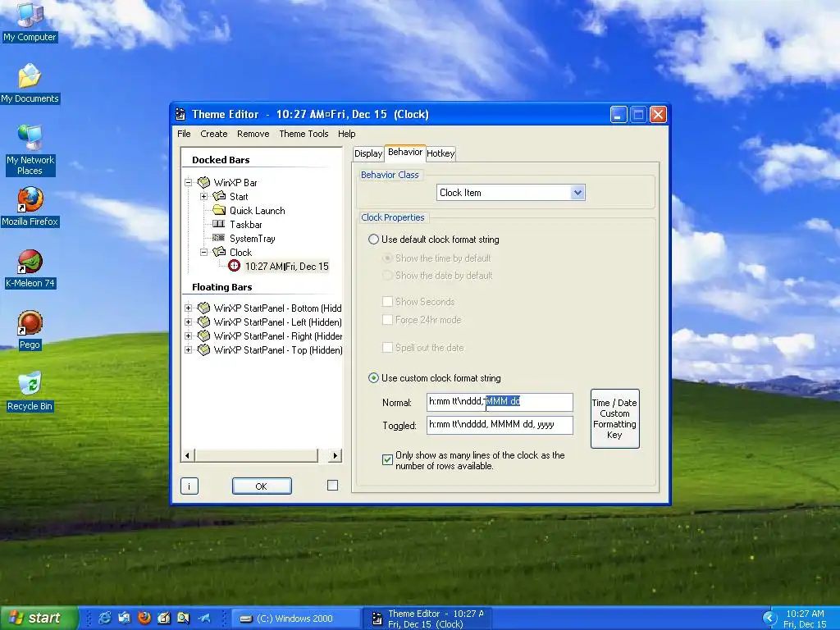The height and width of the screenshot is (630, 840).
Task: Expand the Start tree node
Action: click(x=204, y=197)
